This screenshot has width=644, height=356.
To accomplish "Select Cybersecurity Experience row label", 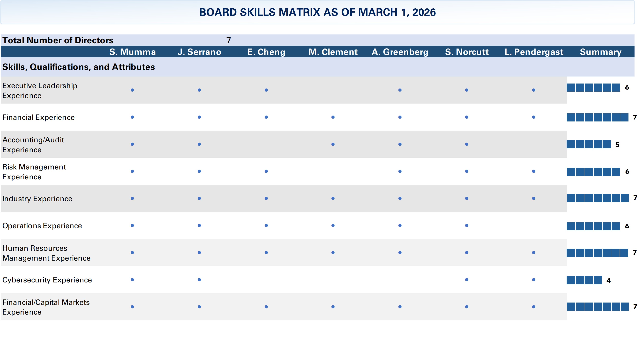I will pos(47,280).
